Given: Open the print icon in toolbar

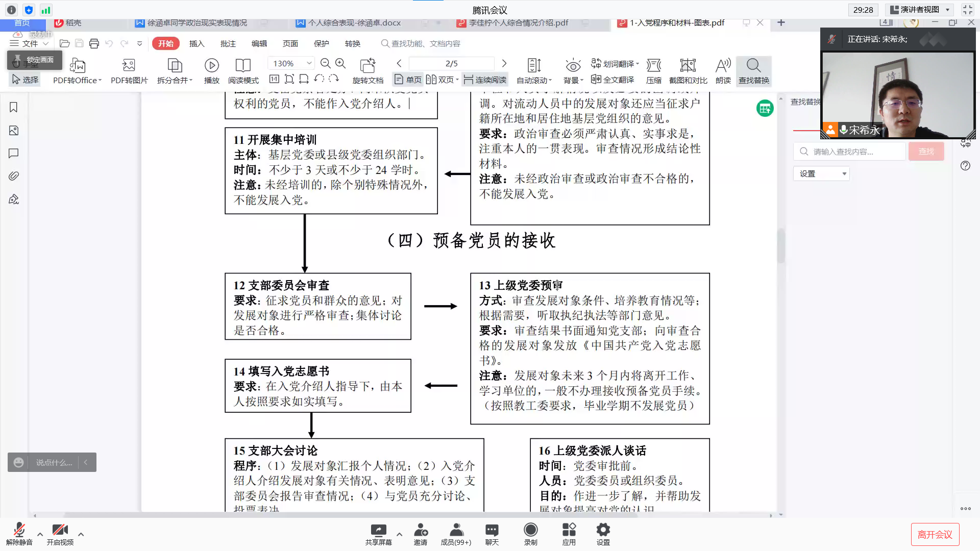Looking at the screenshot, I should (x=94, y=44).
